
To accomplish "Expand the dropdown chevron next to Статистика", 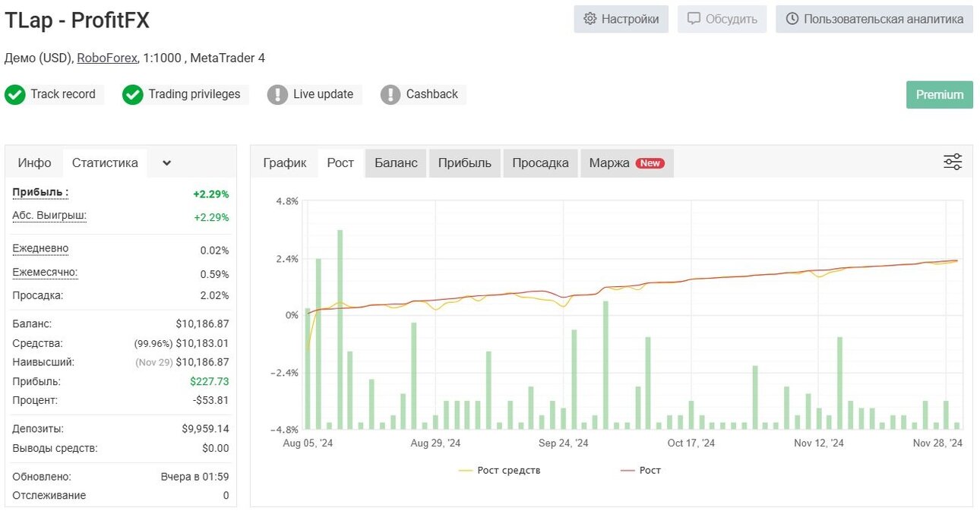I will click(167, 162).
